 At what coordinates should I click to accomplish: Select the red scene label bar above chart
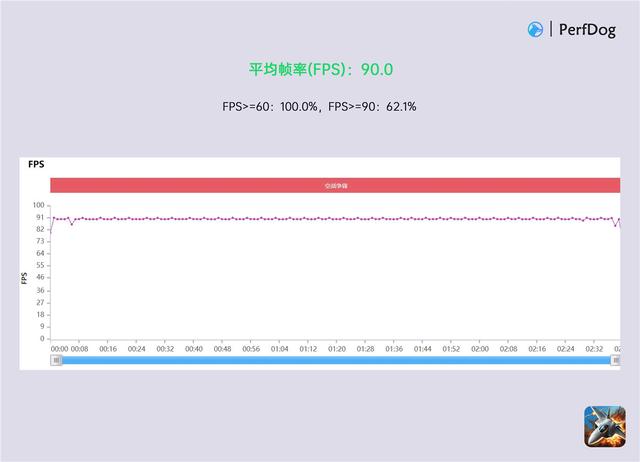tap(335, 185)
